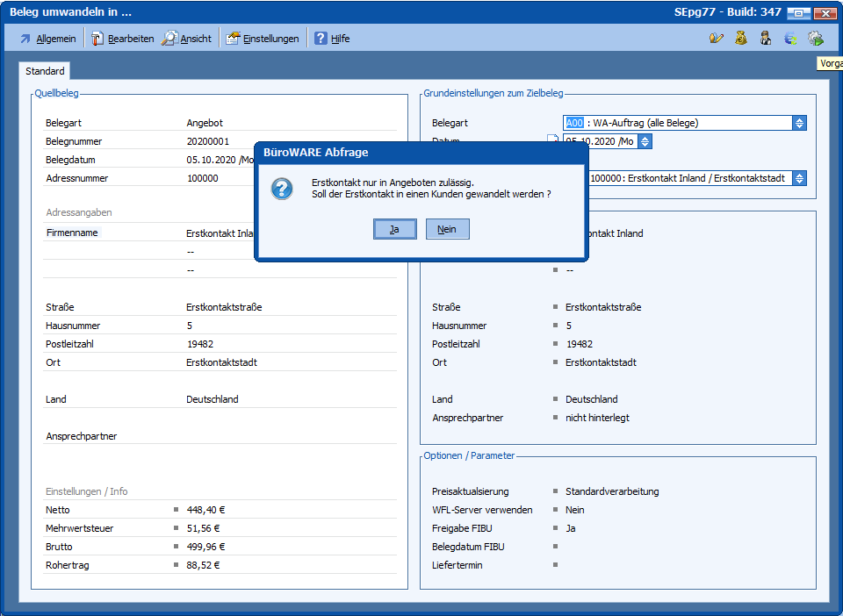Decline with the Nein button
The image size is (843, 616).
[x=447, y=229]
